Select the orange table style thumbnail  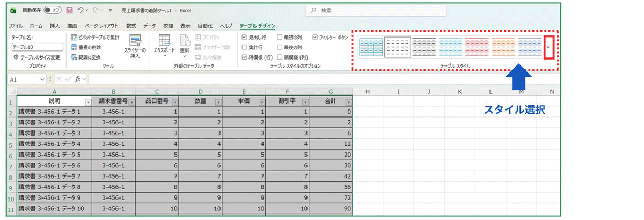(x=504, y=48)
